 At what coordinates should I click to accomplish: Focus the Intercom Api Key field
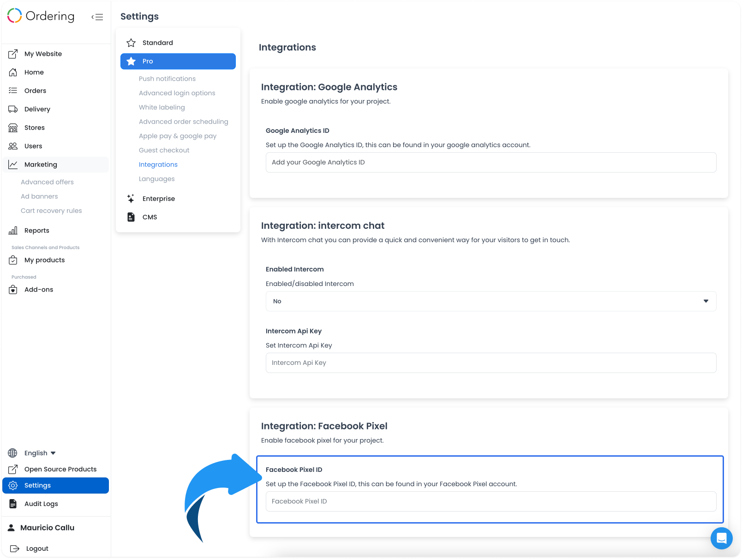point(491,363)
